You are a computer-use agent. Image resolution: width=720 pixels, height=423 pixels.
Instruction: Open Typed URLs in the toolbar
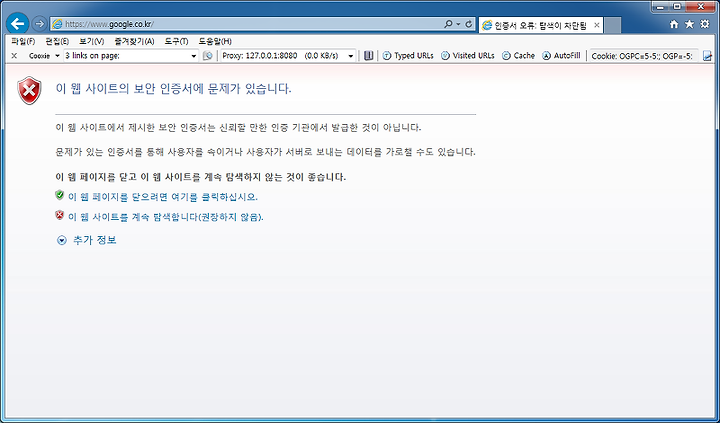click(408, 56)
